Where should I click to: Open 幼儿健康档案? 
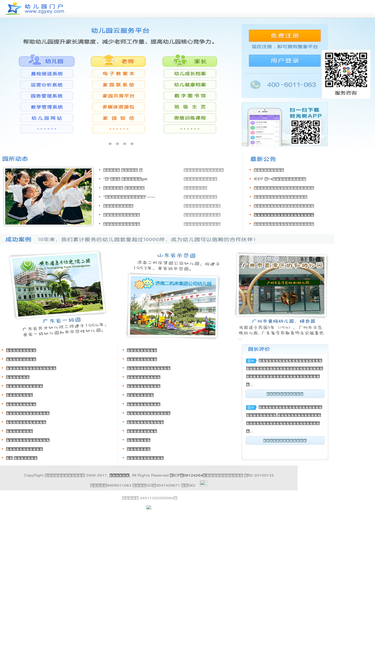click(190, 85)
